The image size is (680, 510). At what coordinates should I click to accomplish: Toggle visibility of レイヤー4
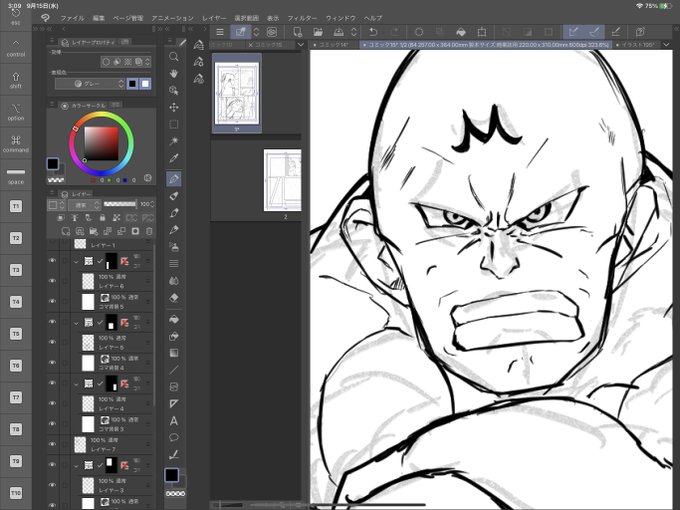52,403
